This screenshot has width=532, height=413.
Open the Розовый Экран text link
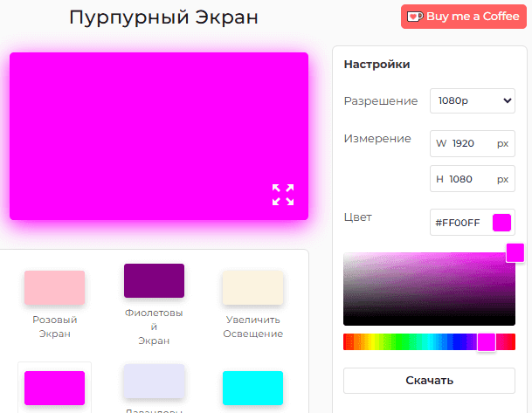[54, 327]
